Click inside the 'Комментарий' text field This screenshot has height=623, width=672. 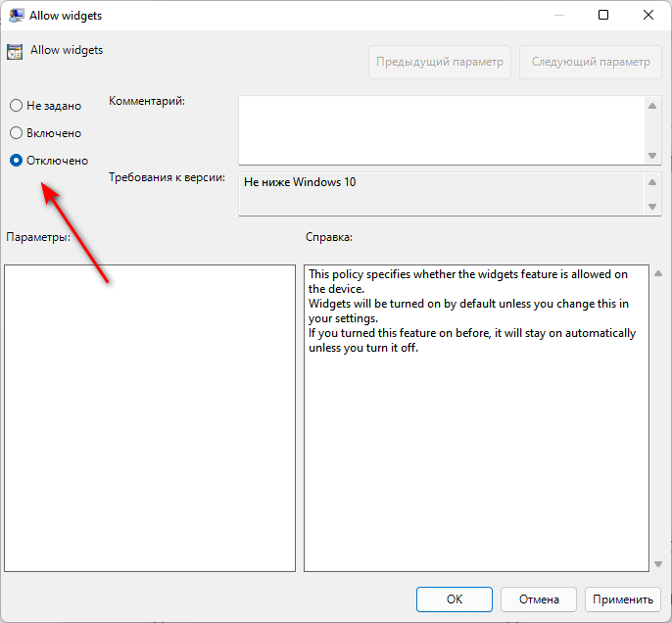coord(442,130)
